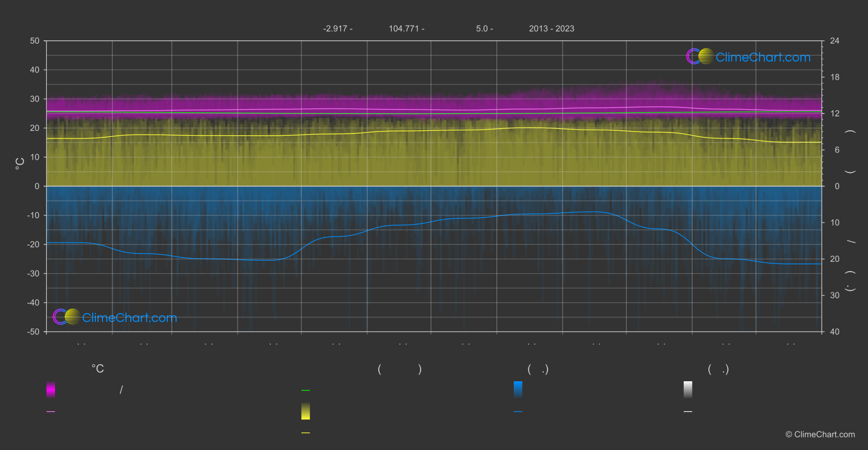This screenshot has height=450, width=868.
Task: Click the green daylight line in the chart
Action: tap(434, 113)
